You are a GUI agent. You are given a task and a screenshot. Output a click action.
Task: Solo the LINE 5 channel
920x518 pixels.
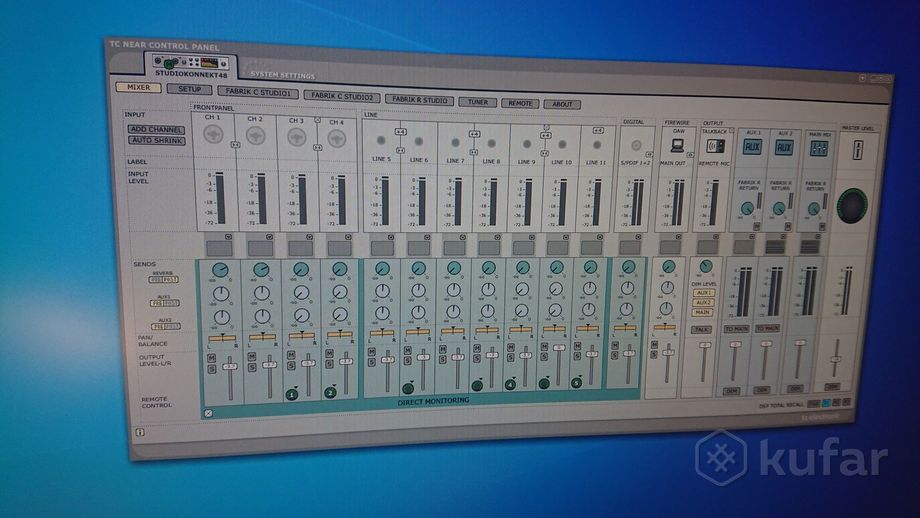(371, 363)
